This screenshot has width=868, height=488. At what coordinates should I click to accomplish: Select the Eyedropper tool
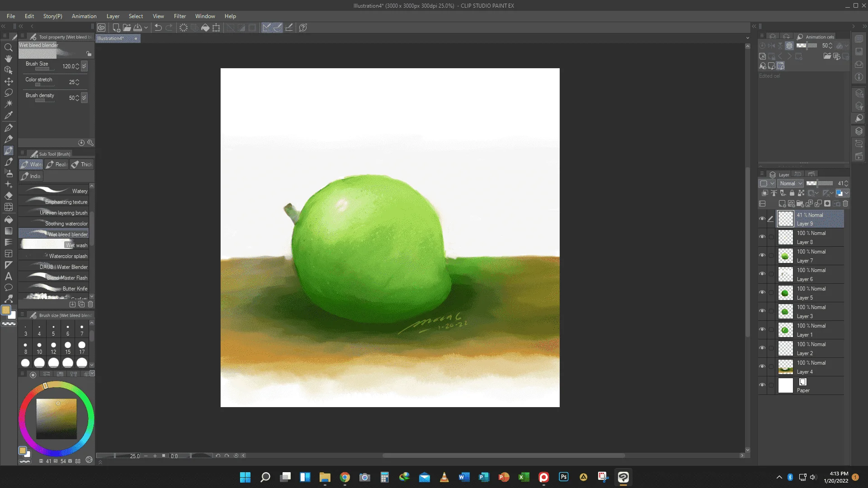coord(8,115)
